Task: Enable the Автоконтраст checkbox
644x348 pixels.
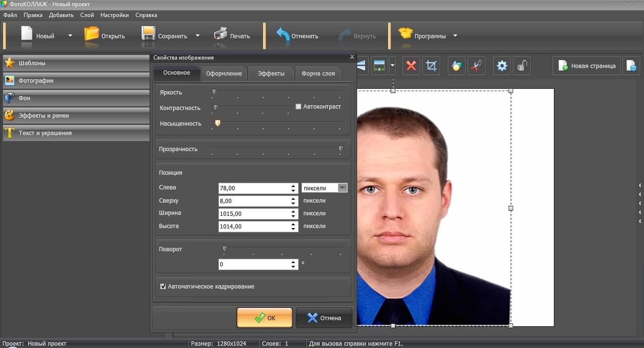Action: click(x=298, y=107)
